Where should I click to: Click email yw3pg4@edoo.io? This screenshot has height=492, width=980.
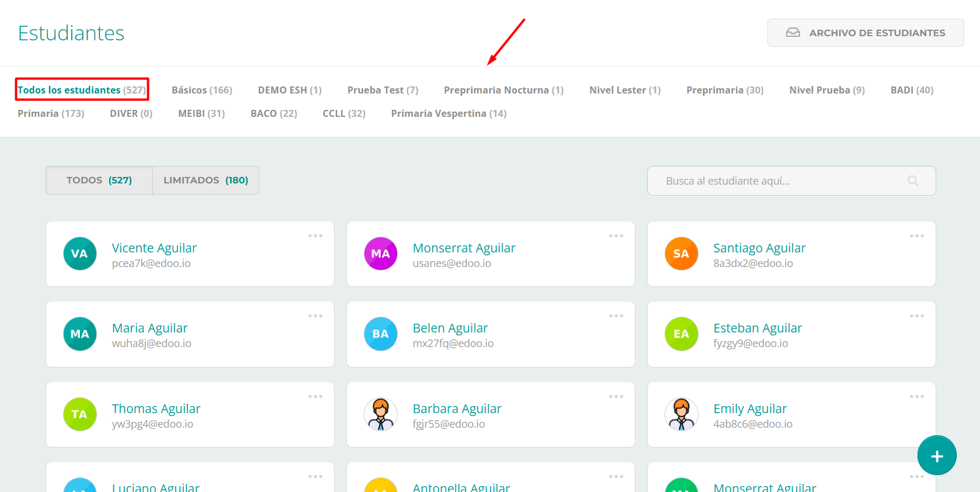coord(152,424)
